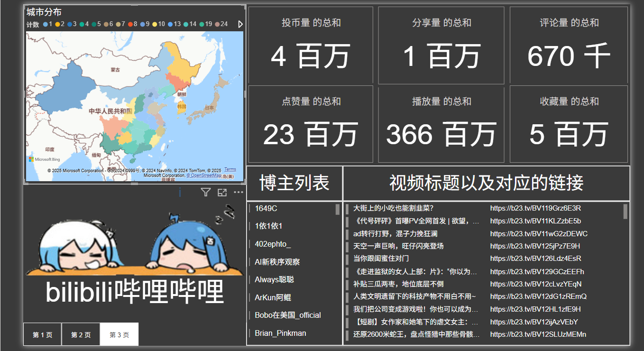Click the 评论量 的总和 card

(x=569, y=45)
